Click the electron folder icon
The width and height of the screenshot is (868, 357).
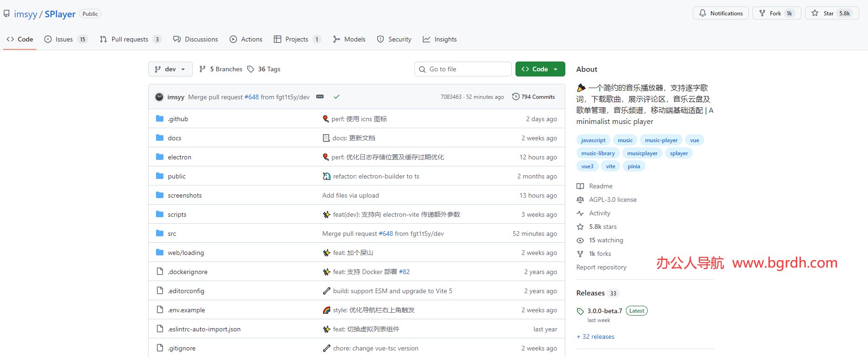click(x=160, y=157)
